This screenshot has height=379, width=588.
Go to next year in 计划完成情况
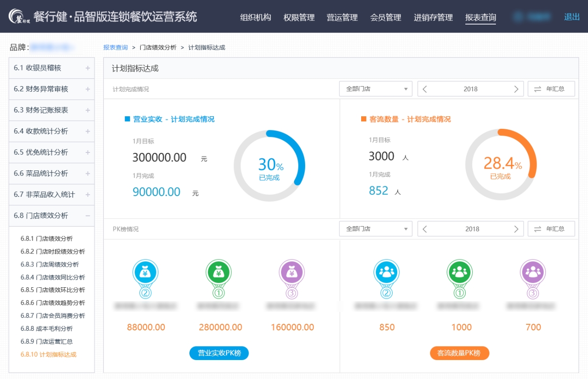tap(516, 89)
